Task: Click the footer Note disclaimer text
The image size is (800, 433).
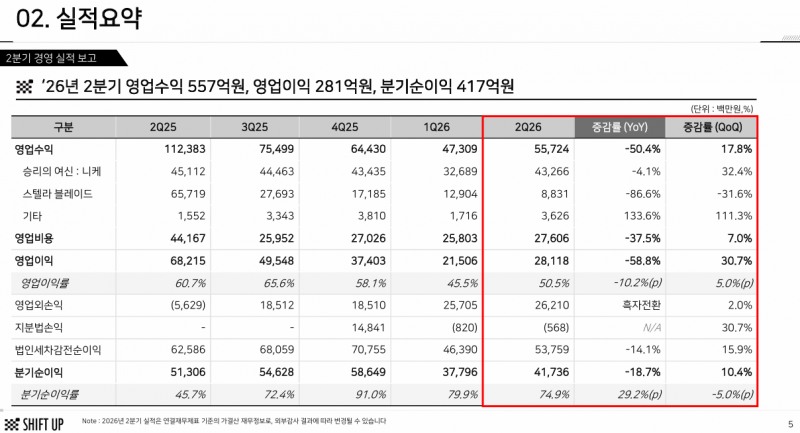Action: point(234,421)
